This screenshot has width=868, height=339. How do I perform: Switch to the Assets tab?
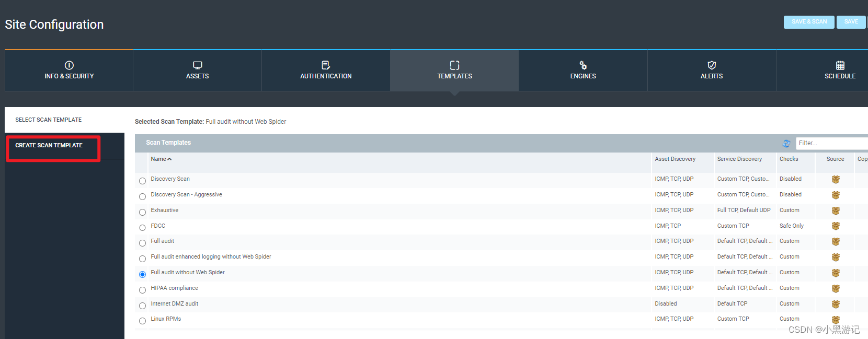point(198,71)
